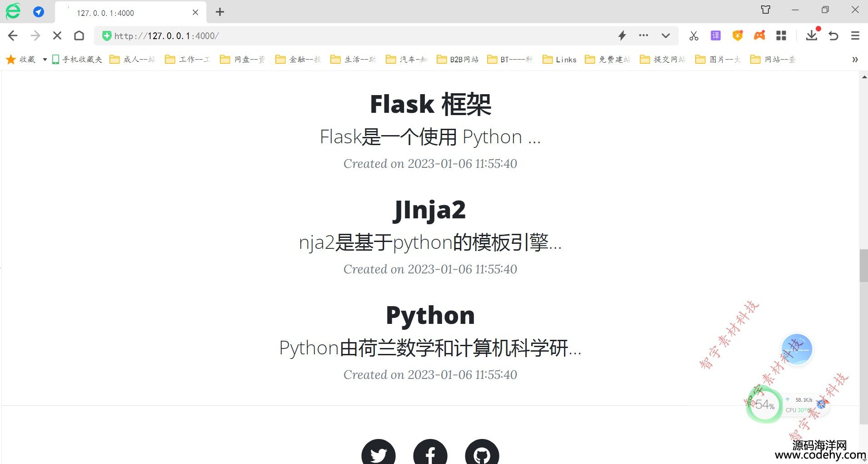Open the purple translate extension
Viewport: 868px width, 464px height.
pos(716,35)
